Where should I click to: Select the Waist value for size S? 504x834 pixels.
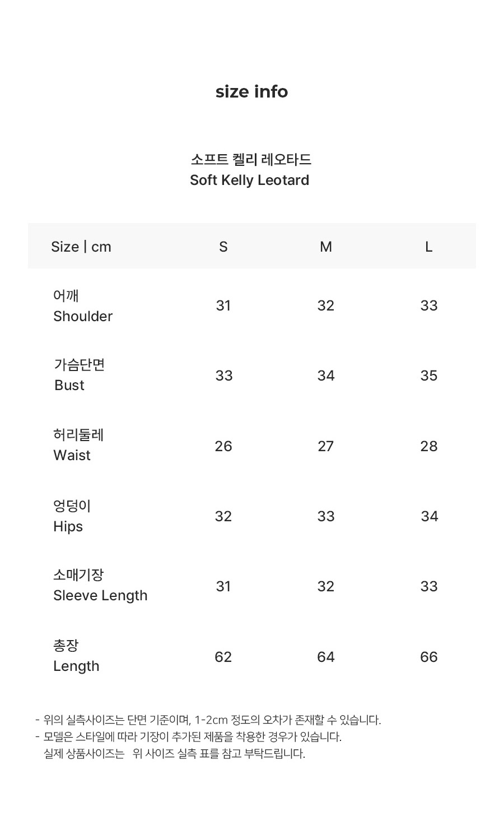point(223,446)
